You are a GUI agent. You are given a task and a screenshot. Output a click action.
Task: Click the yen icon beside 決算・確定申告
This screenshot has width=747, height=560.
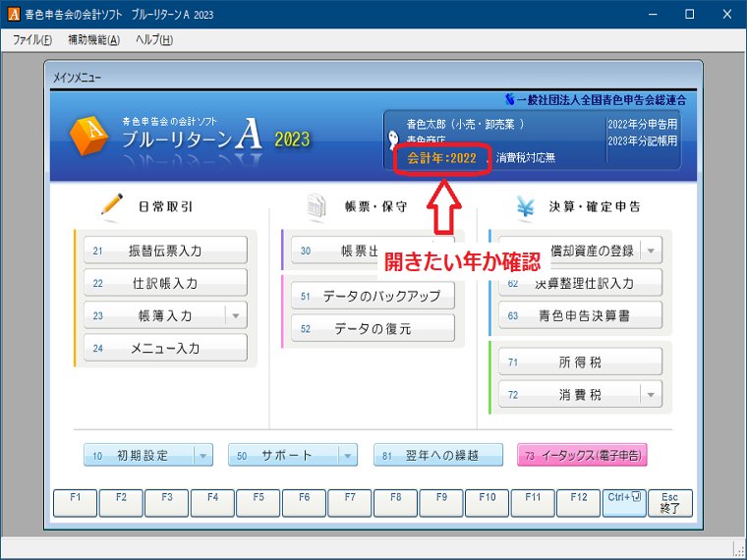point(525,207)
